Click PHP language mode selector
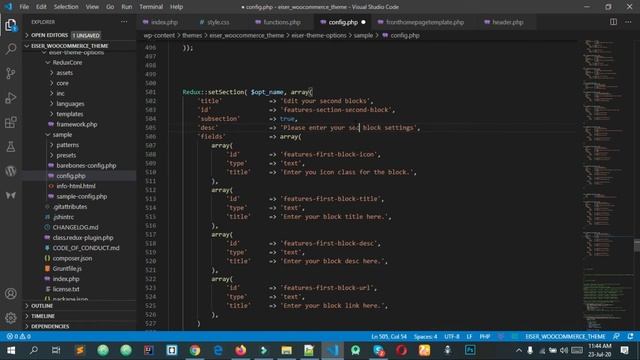The width and height of the screenshot is (640, 360). pos(485,336)
